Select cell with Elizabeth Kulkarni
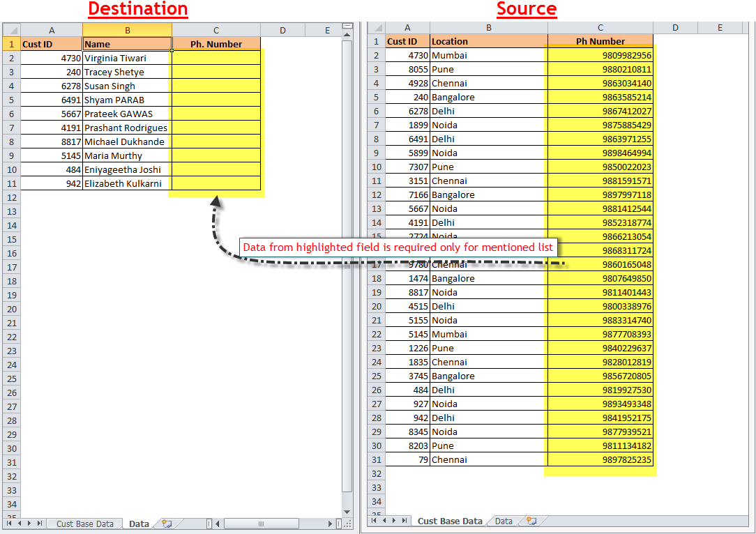This screenshot has width=756, height=534. click(128, 183)
